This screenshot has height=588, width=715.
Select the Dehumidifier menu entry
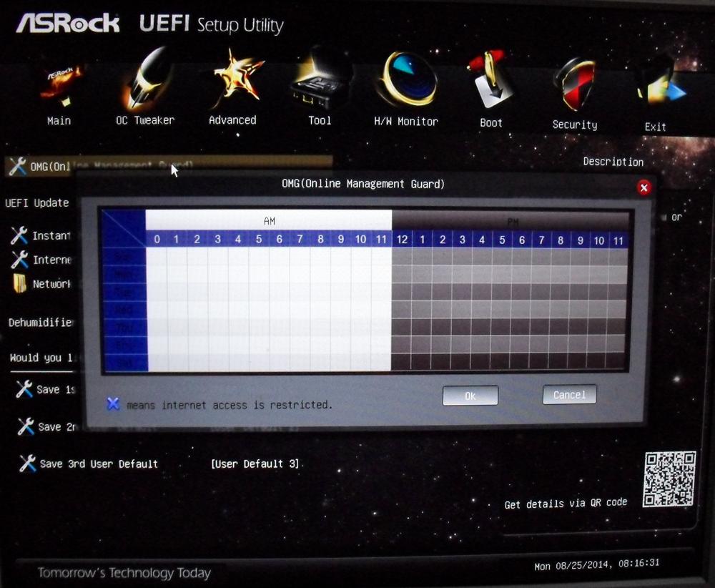point(41,323)
